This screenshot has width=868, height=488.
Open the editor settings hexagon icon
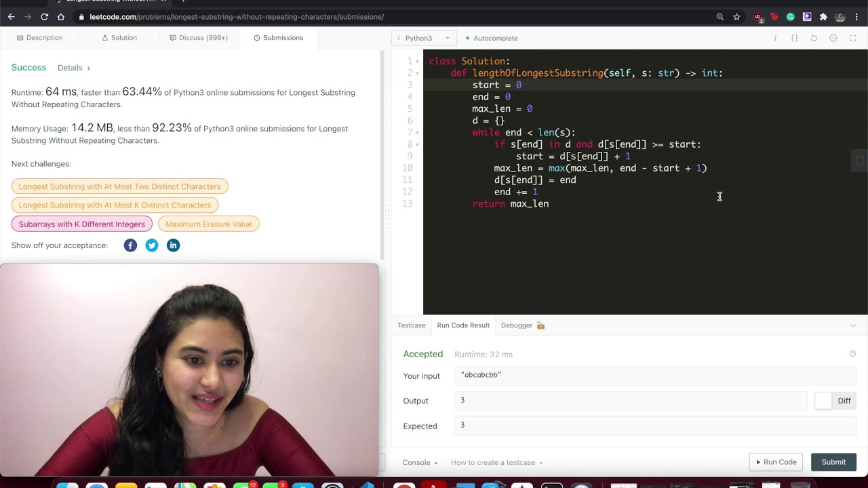[833, 38]
